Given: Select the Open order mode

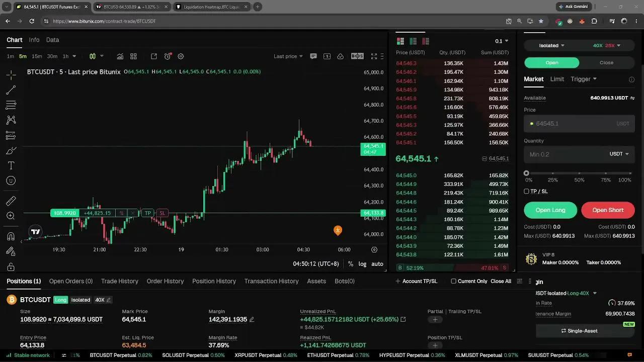Looking at the screenshot, I should click(552, 63).
